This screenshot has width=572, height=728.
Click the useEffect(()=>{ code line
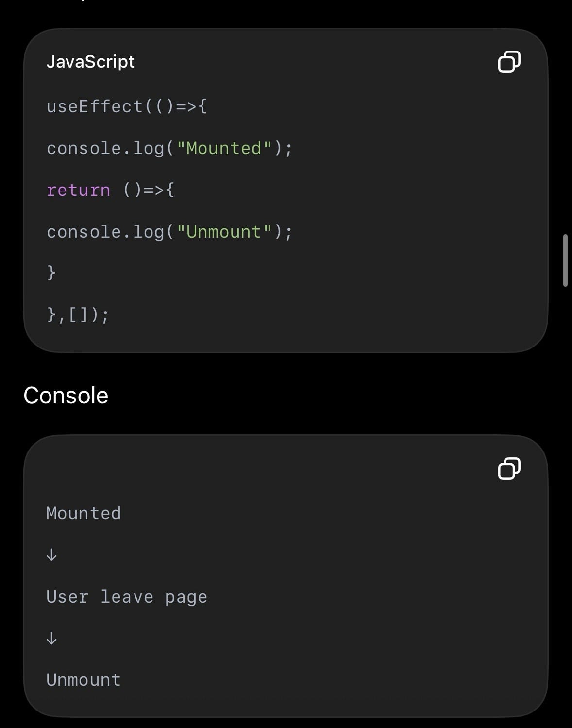tap(127, 106)
